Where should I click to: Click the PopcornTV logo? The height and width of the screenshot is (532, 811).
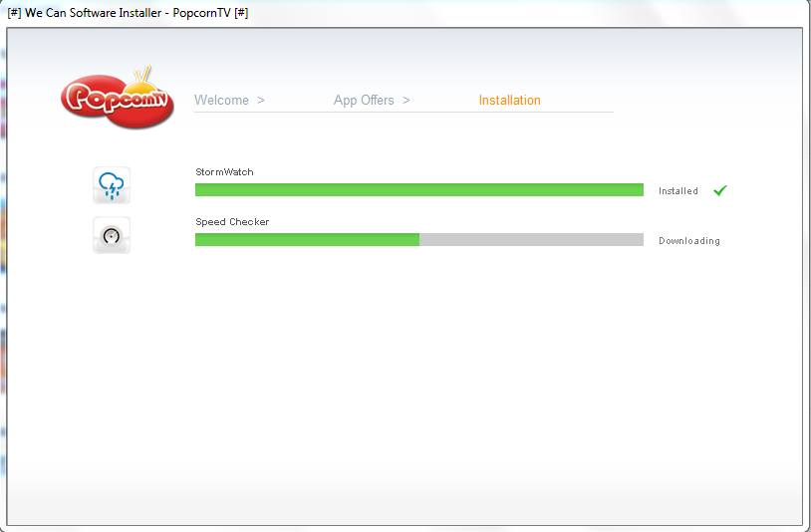(118, 98)
